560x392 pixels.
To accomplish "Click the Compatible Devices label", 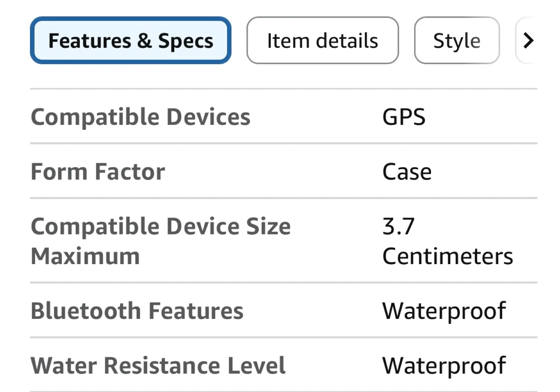I will (x=140, y=117).
